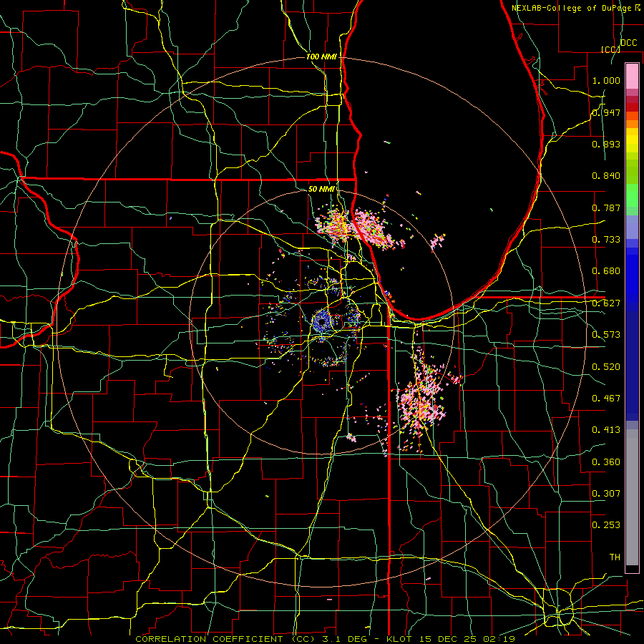Select the 0.947 scale value
644x644 pixels.
click(606, 112)
